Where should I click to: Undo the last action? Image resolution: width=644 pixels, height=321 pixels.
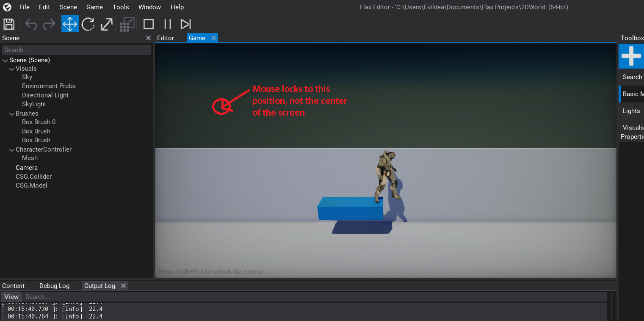click(x=30, y=24)
